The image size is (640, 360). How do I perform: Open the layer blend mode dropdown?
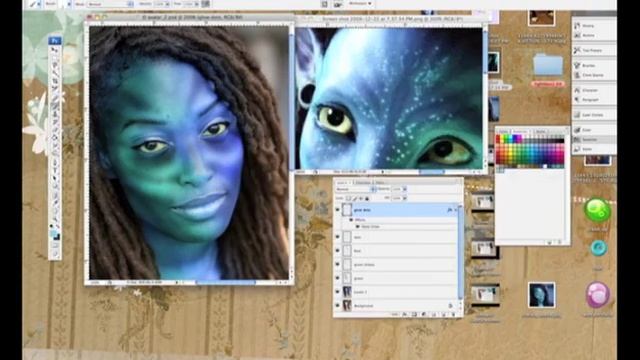(355, 189)
